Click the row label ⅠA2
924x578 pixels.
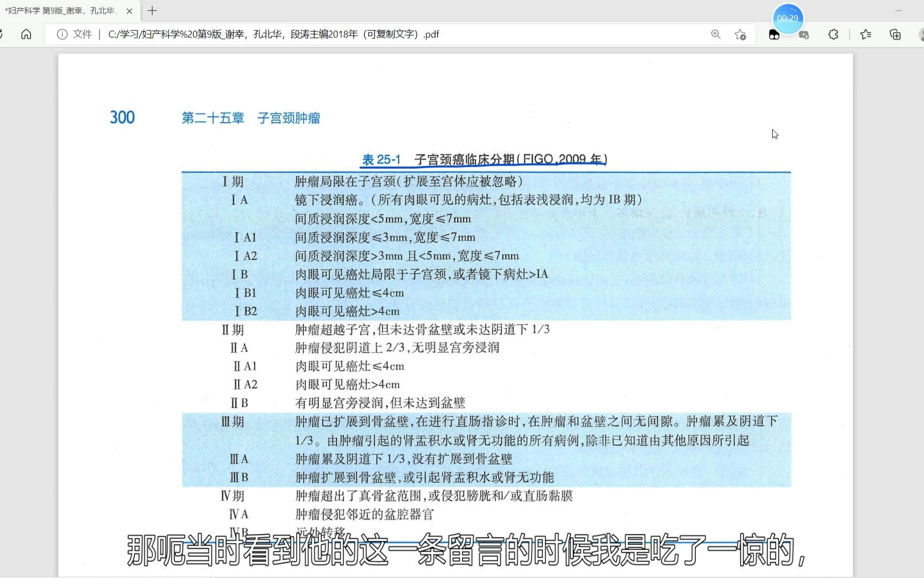coord(245,256)
